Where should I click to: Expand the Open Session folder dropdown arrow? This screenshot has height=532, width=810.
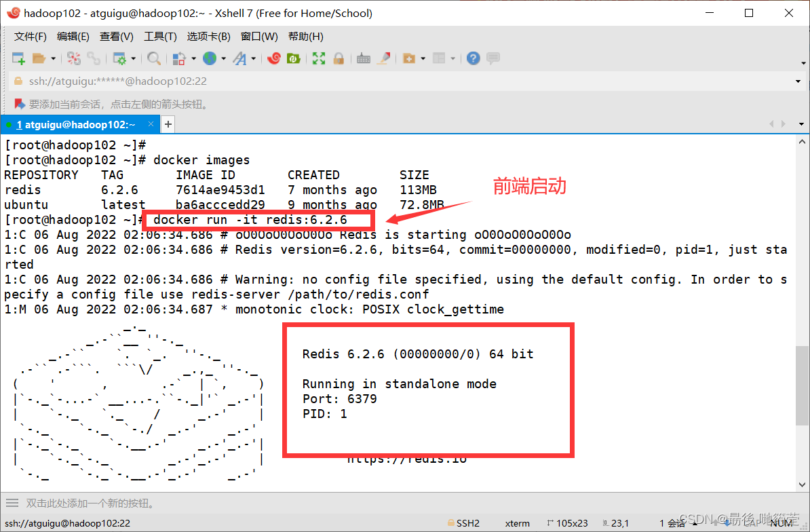click(53, 59)
